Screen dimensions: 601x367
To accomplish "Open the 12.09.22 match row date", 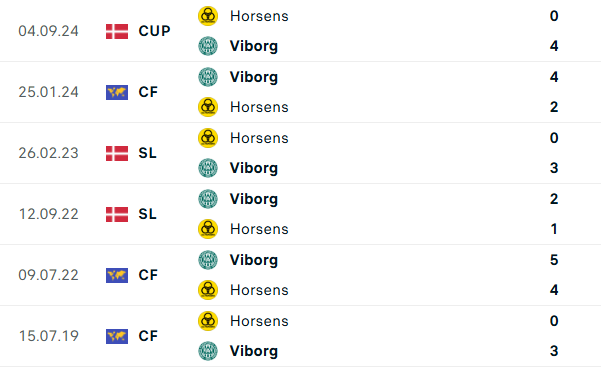I will (x=48, y=214).
